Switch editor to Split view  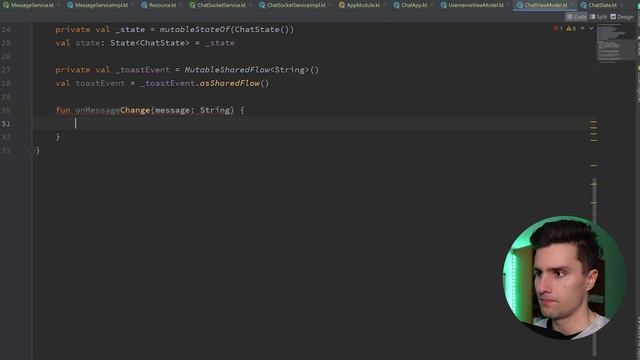click(598, 17)
